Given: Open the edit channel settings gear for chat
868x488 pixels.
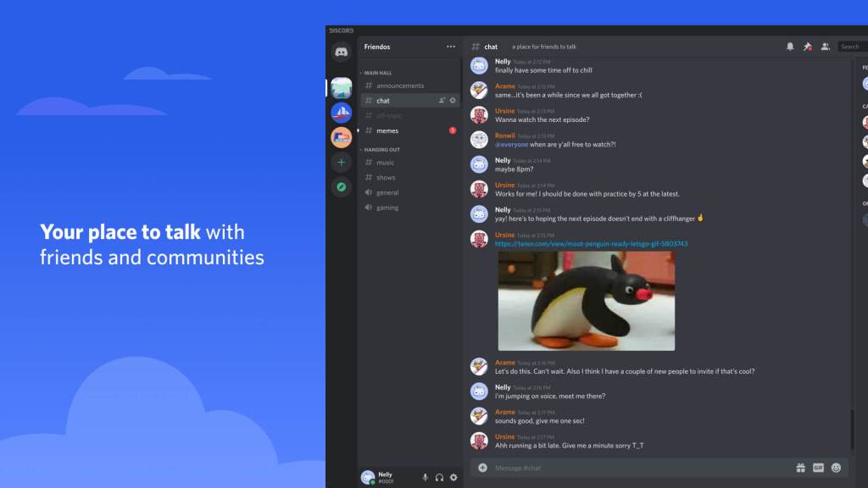Looking at the screenshot, I should (453, 100).
